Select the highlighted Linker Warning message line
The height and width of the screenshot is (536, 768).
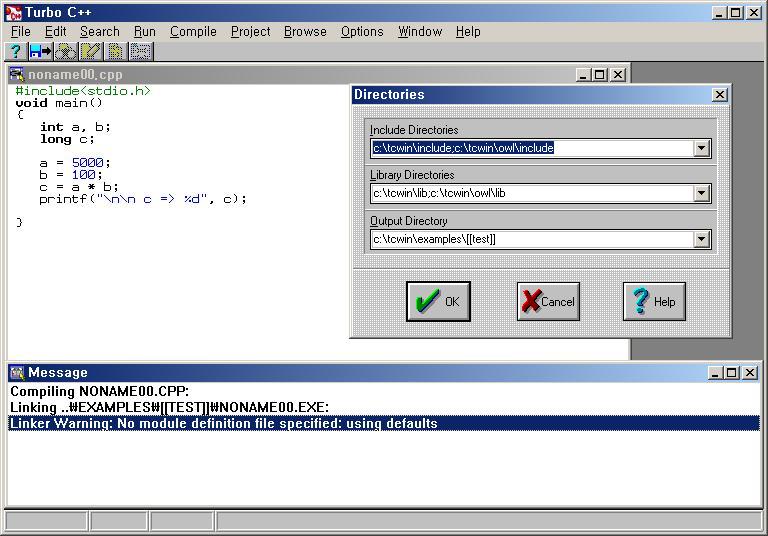tap(384, 423)
